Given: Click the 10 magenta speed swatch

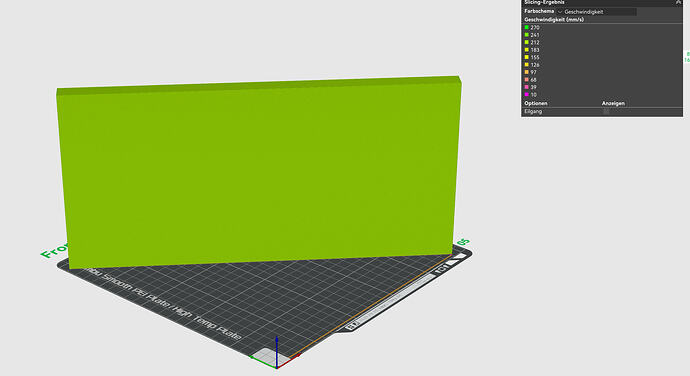Looking at the screenshot, I should click(526, 95).
